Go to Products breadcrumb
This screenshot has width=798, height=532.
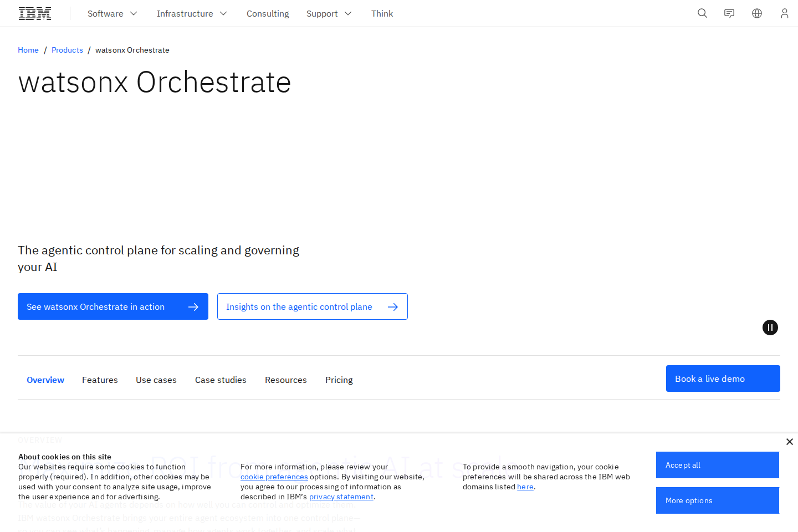tap(67, 50)
